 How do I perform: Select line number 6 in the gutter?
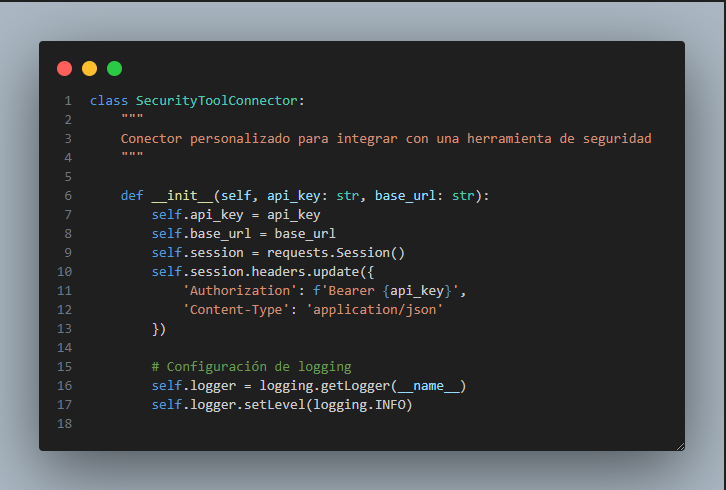pos(67,195)
